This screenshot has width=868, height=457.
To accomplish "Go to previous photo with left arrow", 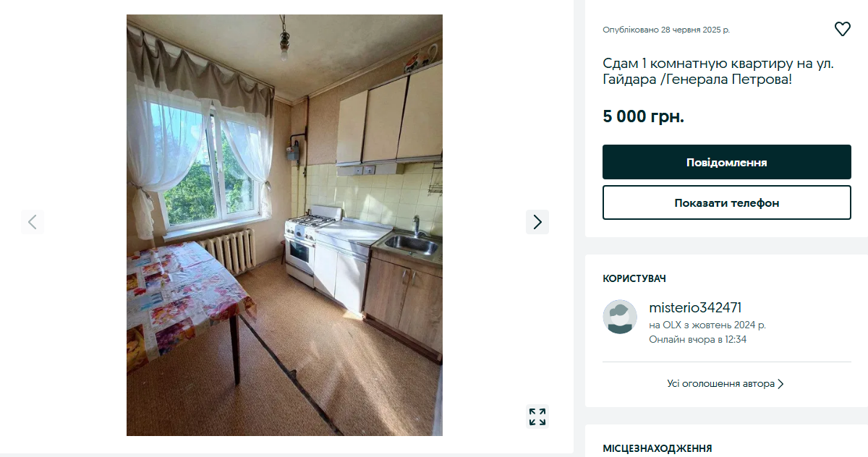I will (x=32, y=222).
